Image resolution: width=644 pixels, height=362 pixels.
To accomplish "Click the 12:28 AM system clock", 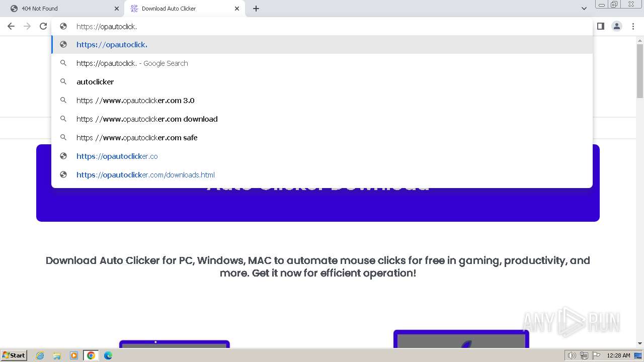I will coord(618,355).
